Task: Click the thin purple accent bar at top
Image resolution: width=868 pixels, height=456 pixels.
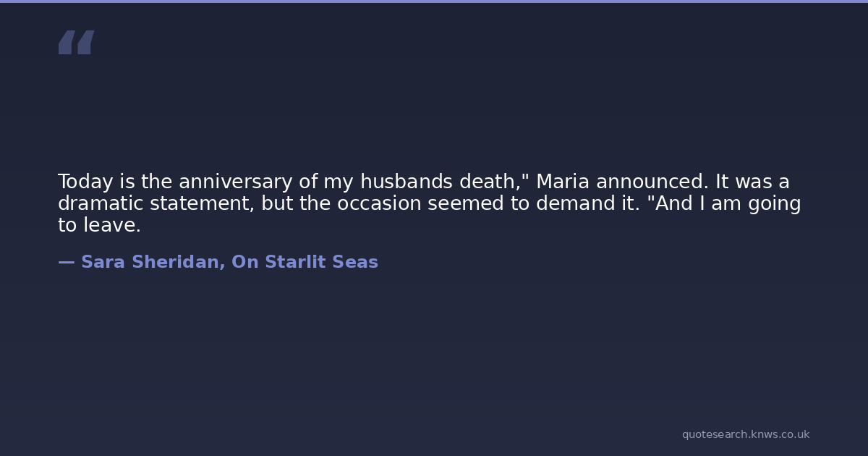Action: [434, 1]
